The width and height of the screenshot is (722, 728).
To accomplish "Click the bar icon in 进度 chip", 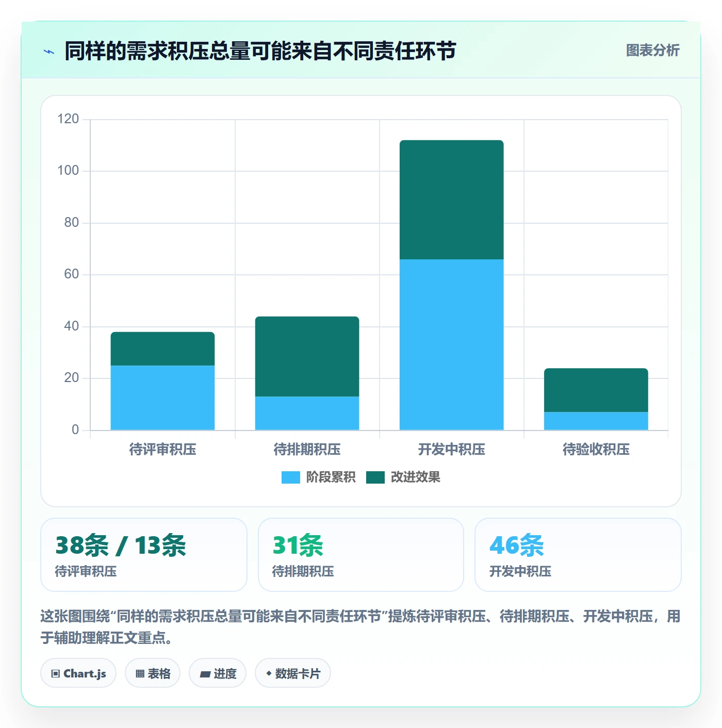I will pyautogui.click(x=205, y=674).
